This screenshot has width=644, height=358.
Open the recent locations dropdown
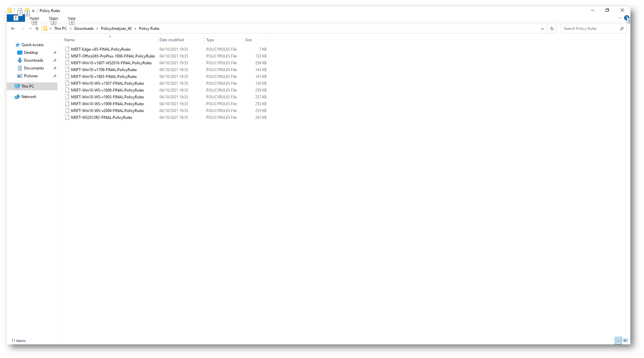point(30,29)
